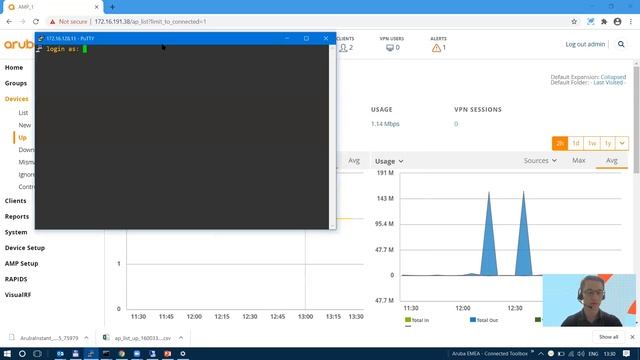The image size is (640, 360).
Task: Open the Chrome icon on taskbar
Action: pyautogui.click(x=122, y=353)
